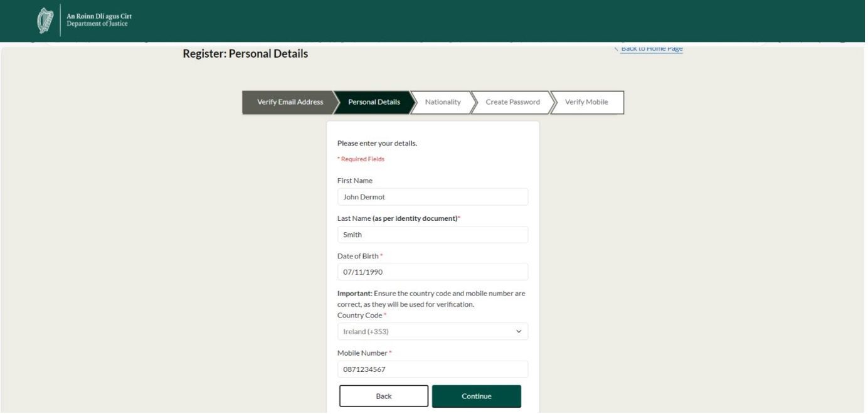Screen dimensions: 868x414
Task: Open the Verify Mobile step
Action: [x=586, y=102]
